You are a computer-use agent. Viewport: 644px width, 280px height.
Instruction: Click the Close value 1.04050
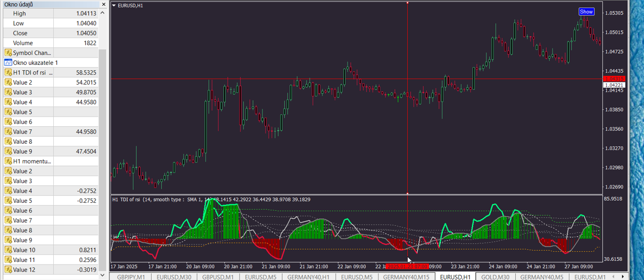86,33
